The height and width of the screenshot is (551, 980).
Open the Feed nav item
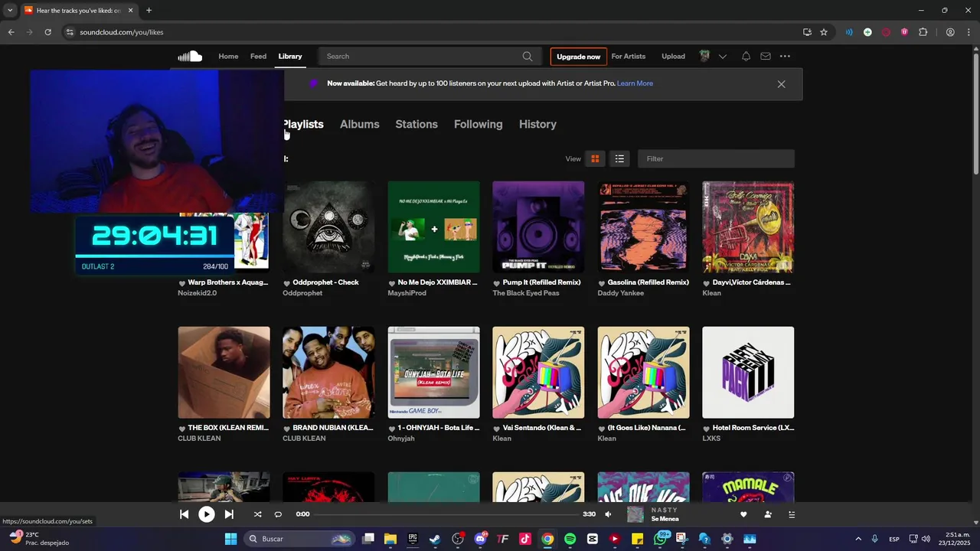pyautogui.click(x=259, y=56)
